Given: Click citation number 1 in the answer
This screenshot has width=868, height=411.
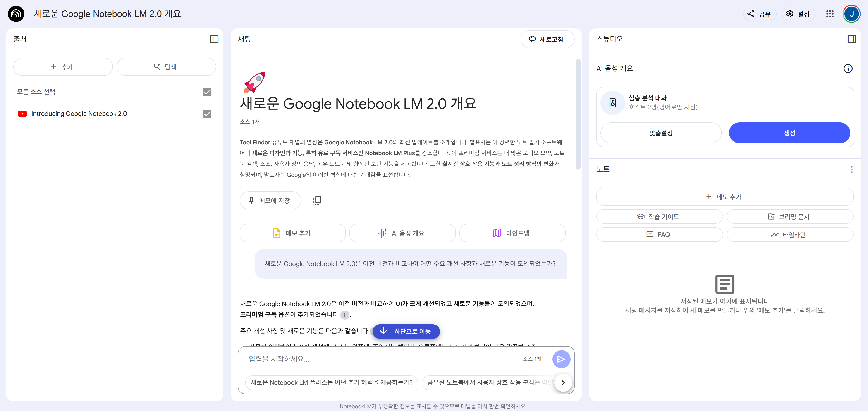Looking at the screenshot, I should click(x=344, y=315).
